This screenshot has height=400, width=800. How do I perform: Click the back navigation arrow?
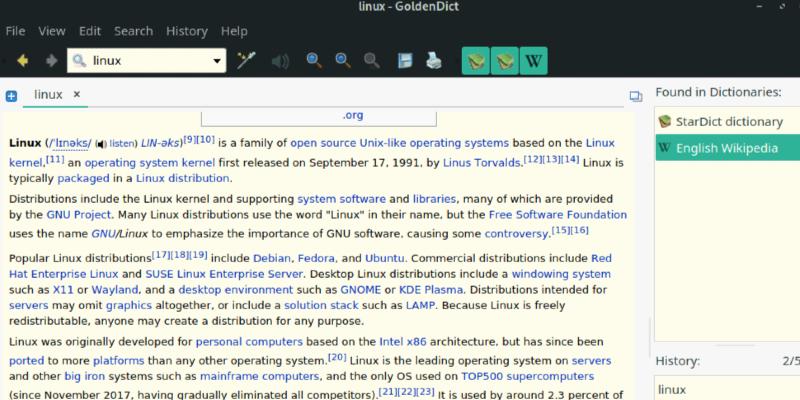[x=22, y=61]
